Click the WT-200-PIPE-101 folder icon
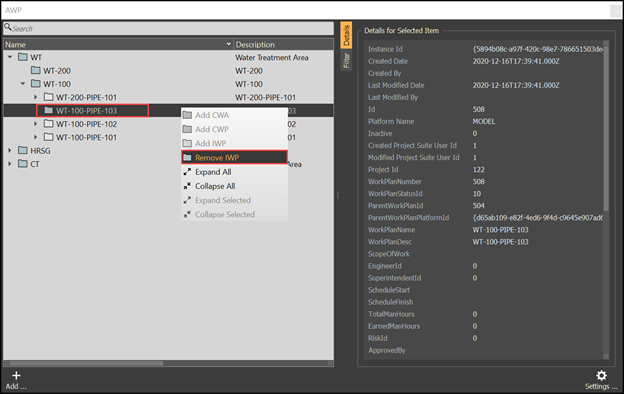Viewport: 624px width, 394px height. pos(49,97)
